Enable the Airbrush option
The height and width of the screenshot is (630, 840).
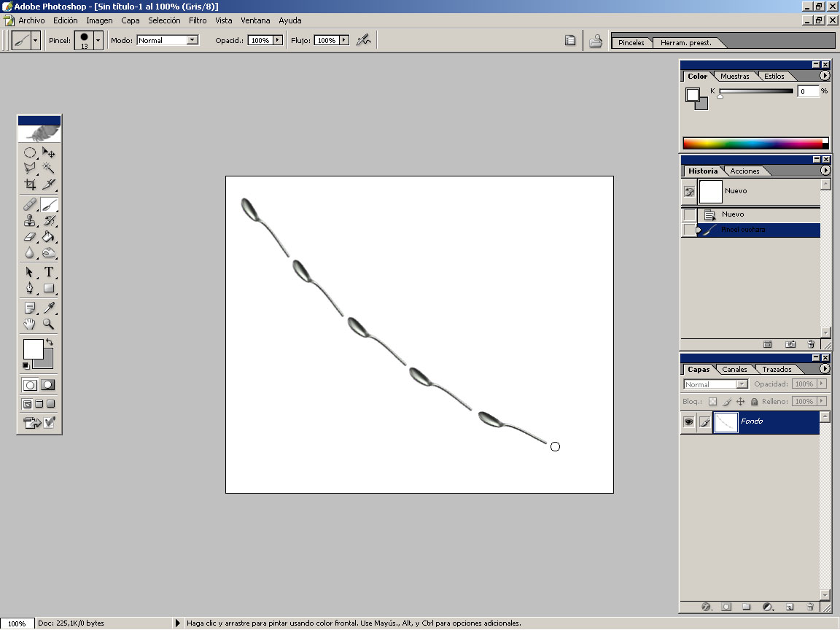(x=364, y=40)
